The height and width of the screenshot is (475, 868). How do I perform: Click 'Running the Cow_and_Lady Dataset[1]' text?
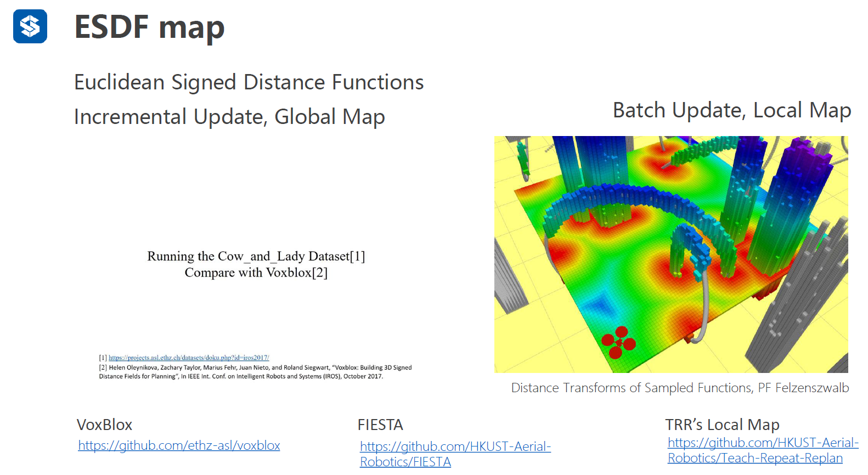point(256,256)
